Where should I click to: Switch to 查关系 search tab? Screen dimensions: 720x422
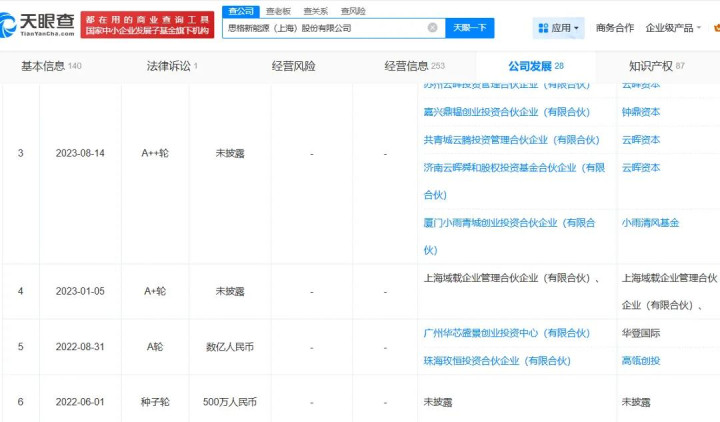[x=315, y=11]
